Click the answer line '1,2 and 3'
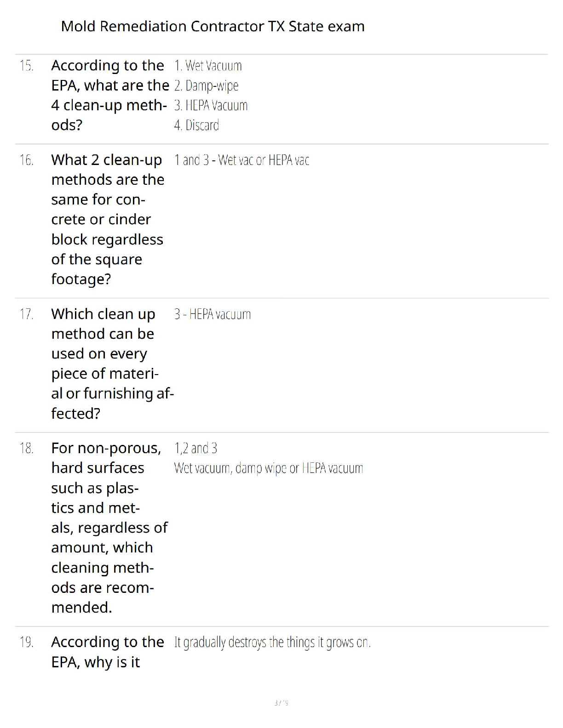This screenshot has height=728, width=563. click(x=195, y=448)
